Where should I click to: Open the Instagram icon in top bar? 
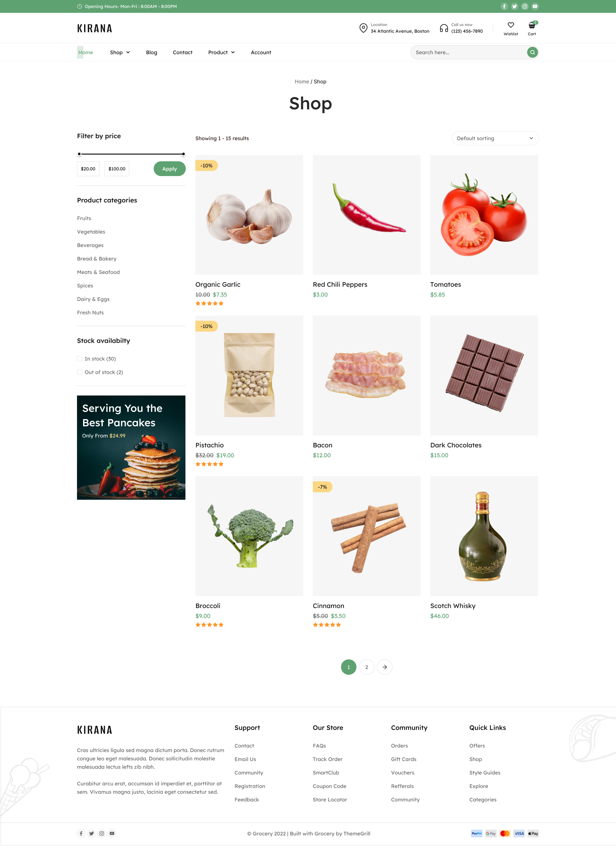(525, 6)
